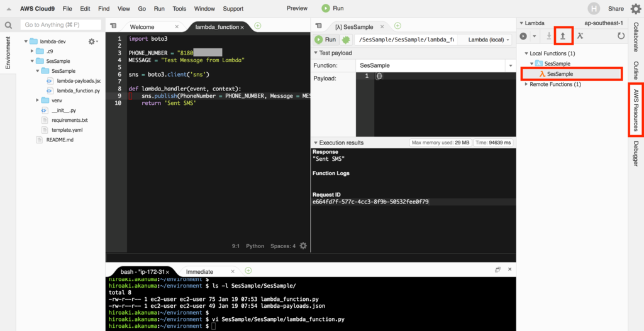This screenshot has width=644, height=331.
Task: Open the Tools menu
Action: [x=179, y=9]
